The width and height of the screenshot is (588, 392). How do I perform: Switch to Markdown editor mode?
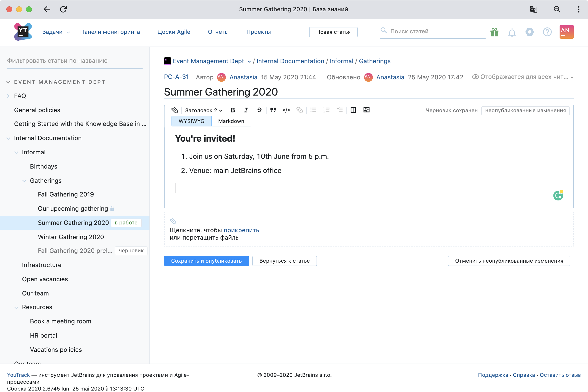(x=231, y=121)
